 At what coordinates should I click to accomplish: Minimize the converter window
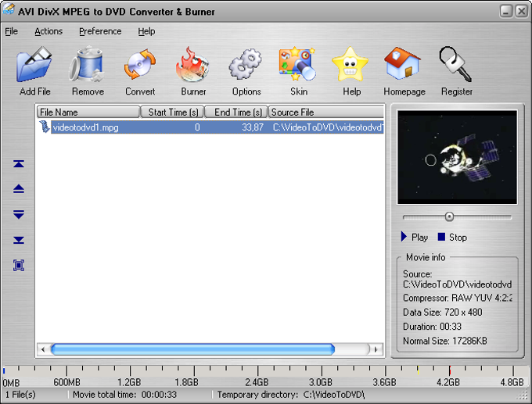click(x=506, y=11)
